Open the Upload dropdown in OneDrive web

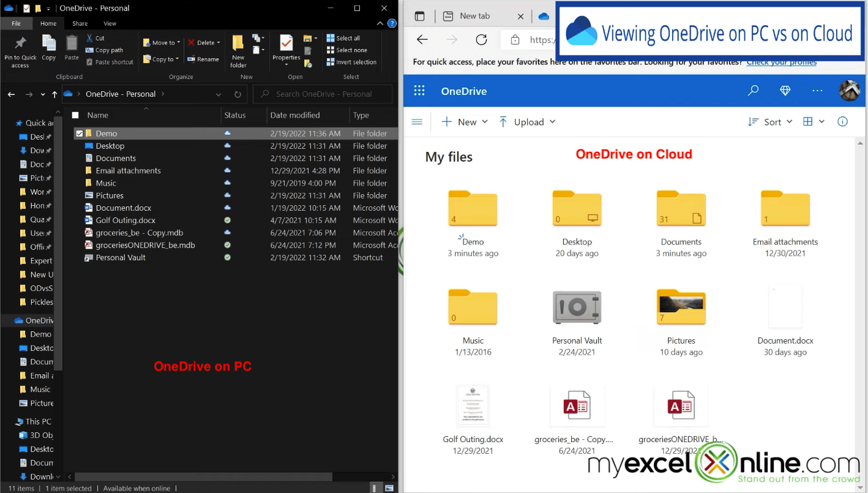coord(527,121)
